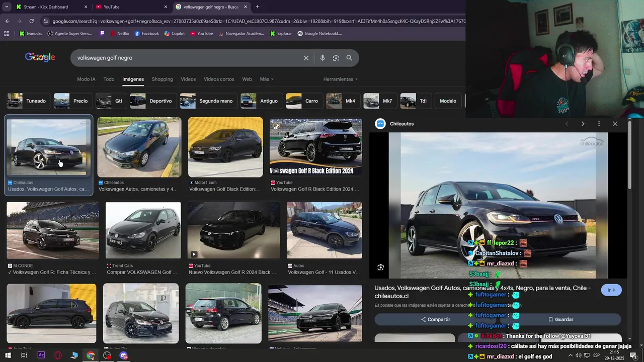Save the previewed image with Guardar

[x=560, y=319]
